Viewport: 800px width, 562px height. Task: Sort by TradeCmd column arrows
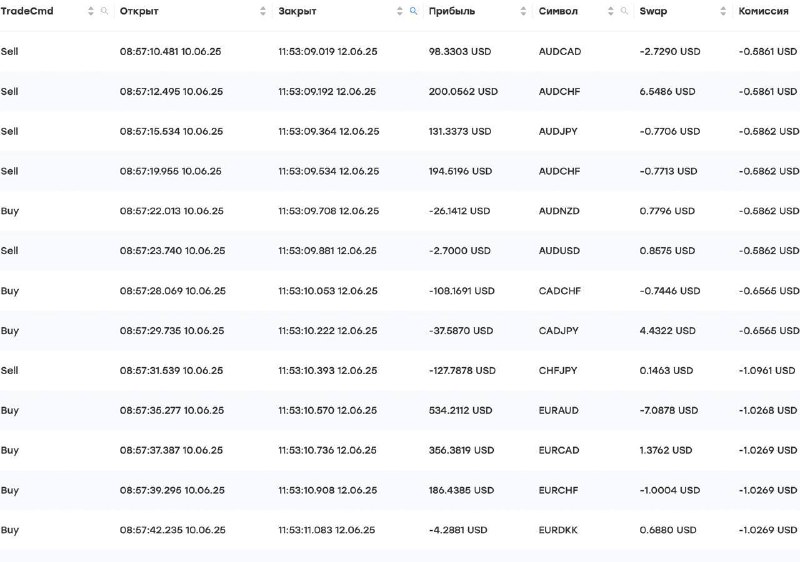click(91, 11)
